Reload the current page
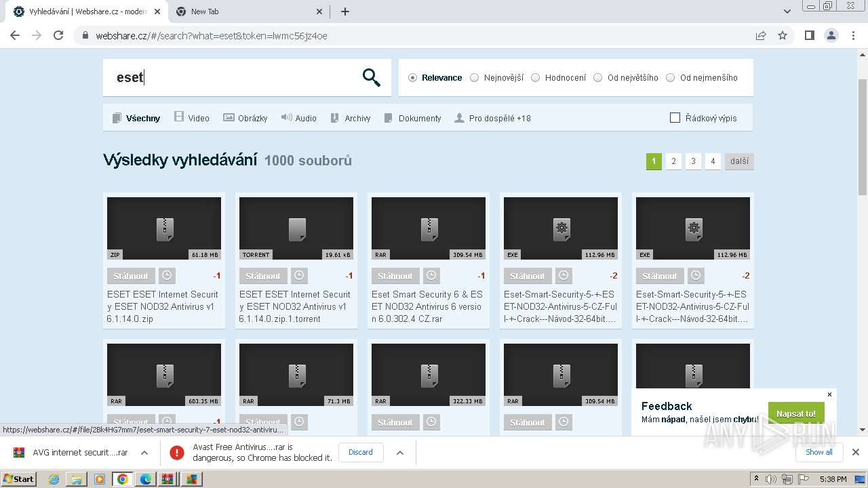 click(x=58, y=35)
